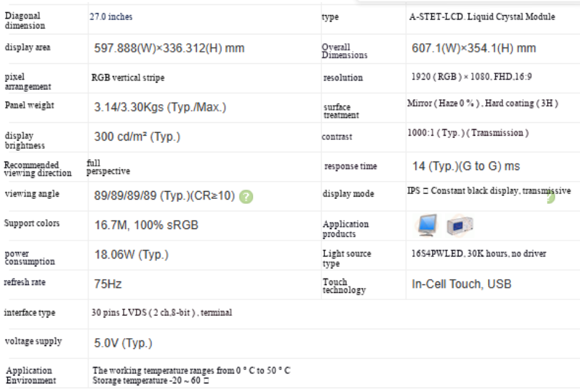Viewport: 580px width, 392px height.
Task: Click the desktop monitor application product icon
Action: tap(427, 225)
